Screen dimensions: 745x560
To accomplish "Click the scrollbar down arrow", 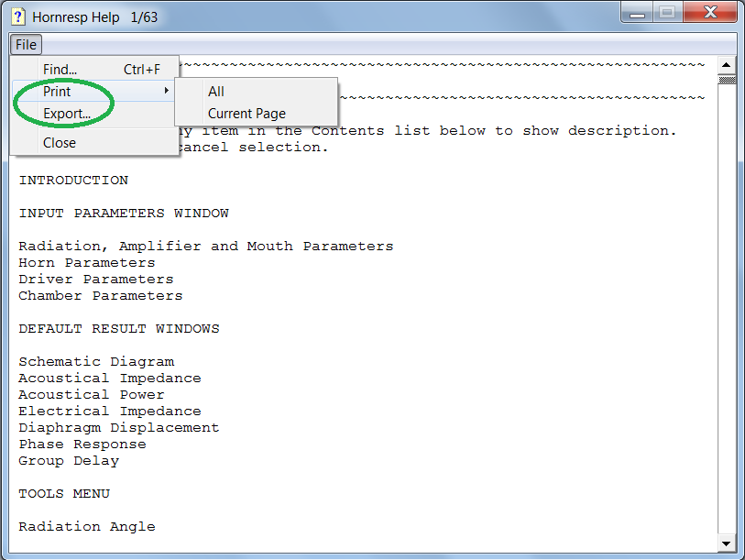I will coord(727,544).
